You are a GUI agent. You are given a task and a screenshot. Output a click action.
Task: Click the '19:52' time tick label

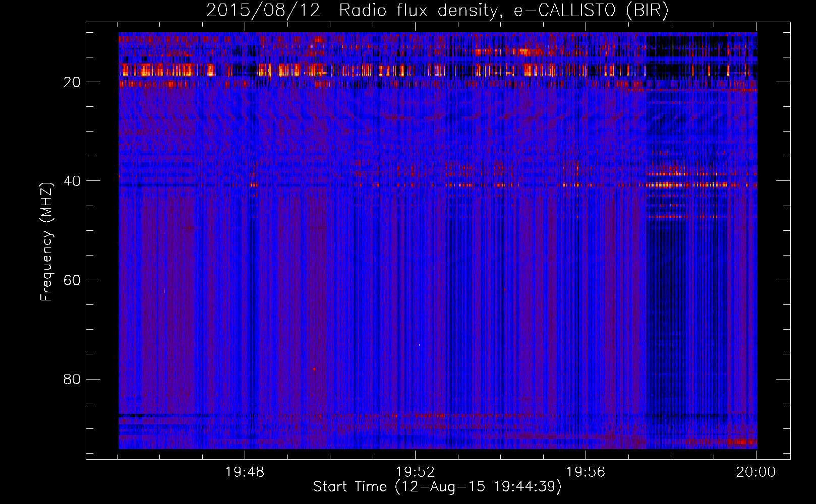pyautogui.click(x=415, y=472)
